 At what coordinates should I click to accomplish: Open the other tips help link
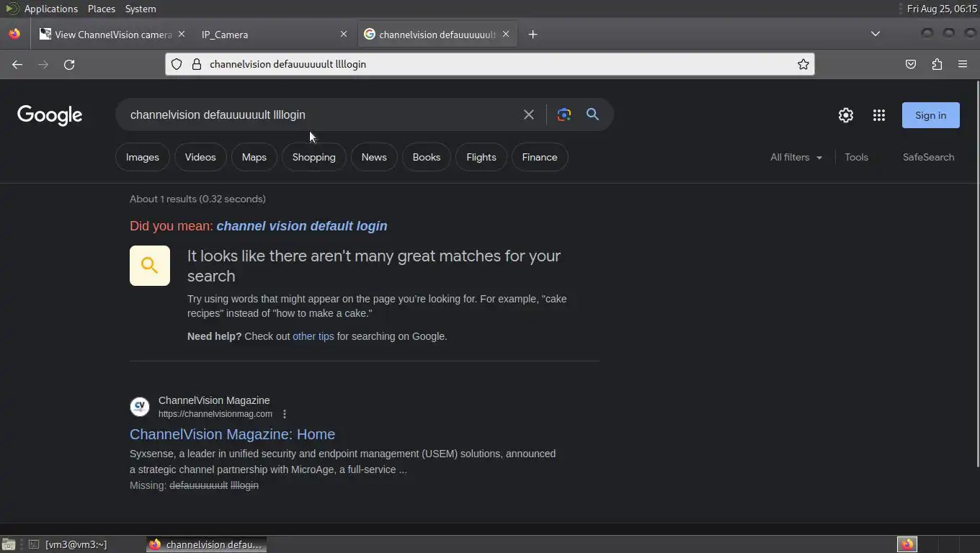313,336
